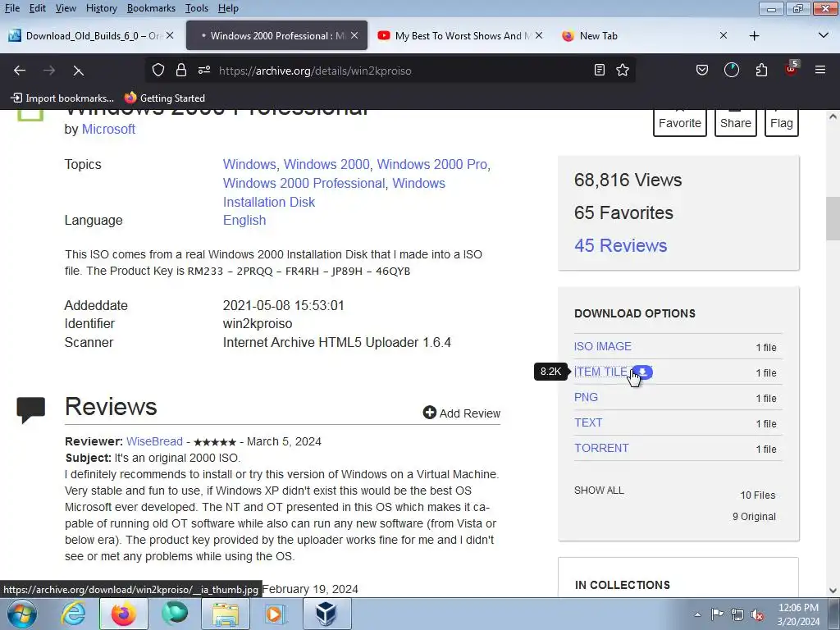Open the Edit menu
Image resolution: width=840 pixels, height=630 pixels.
38,8
